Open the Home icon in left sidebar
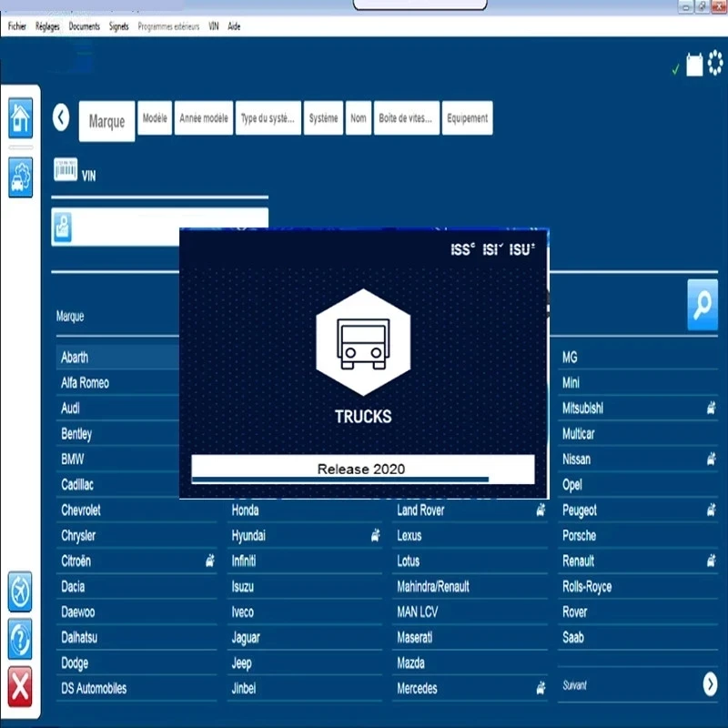The width and height of the screenshot is (728, 728). [20, 118]
